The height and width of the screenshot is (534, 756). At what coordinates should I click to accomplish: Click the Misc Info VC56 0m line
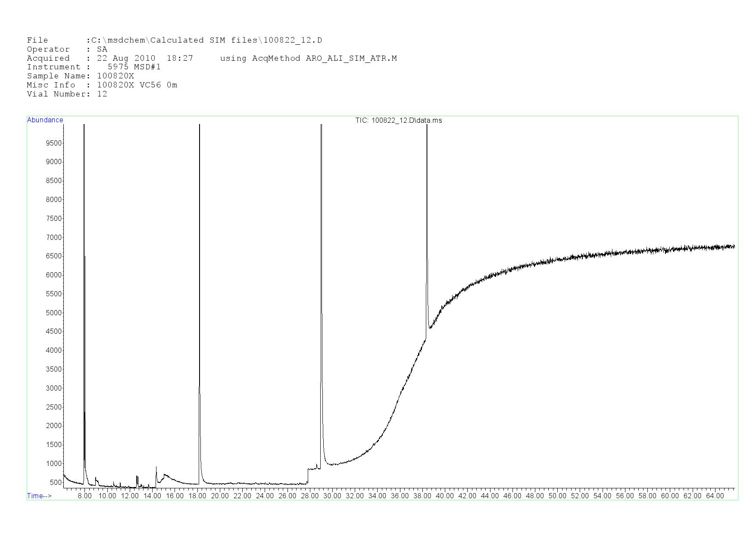tap(102, 85)
